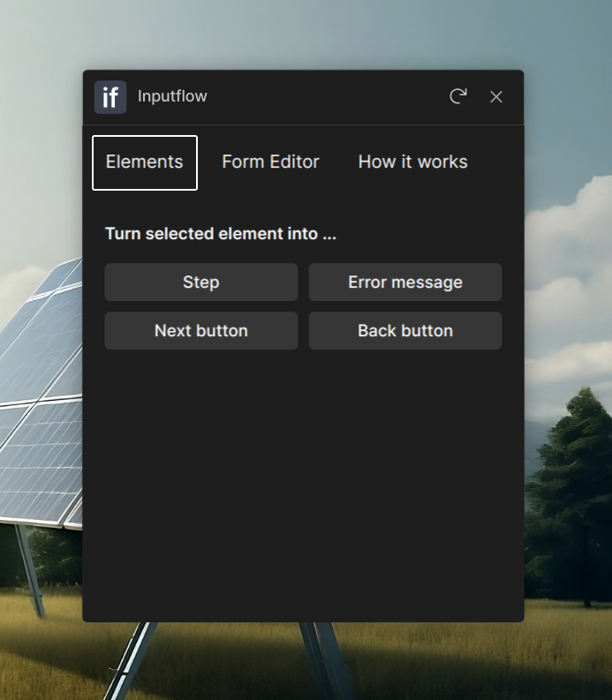
Task: Close the Inputflow panel
Action: click(495, 97)
